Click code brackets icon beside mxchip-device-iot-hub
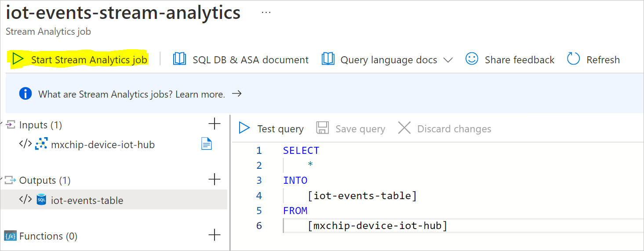The width and height of the screenshot is (644, 251). (25, 144)
